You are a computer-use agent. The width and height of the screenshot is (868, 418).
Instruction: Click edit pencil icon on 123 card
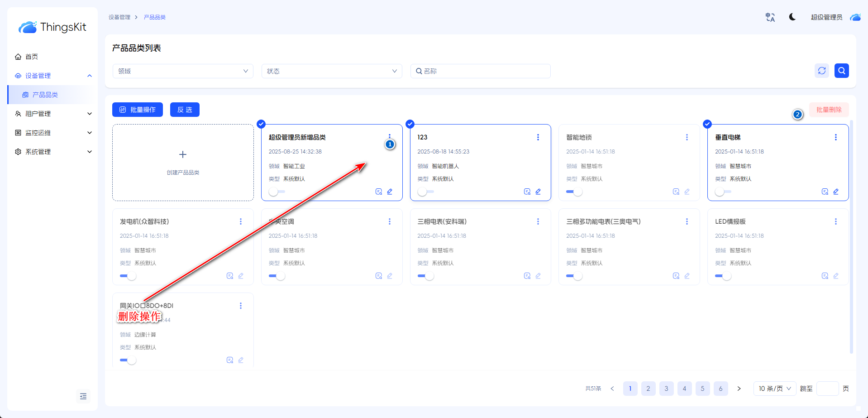(538, 192)
